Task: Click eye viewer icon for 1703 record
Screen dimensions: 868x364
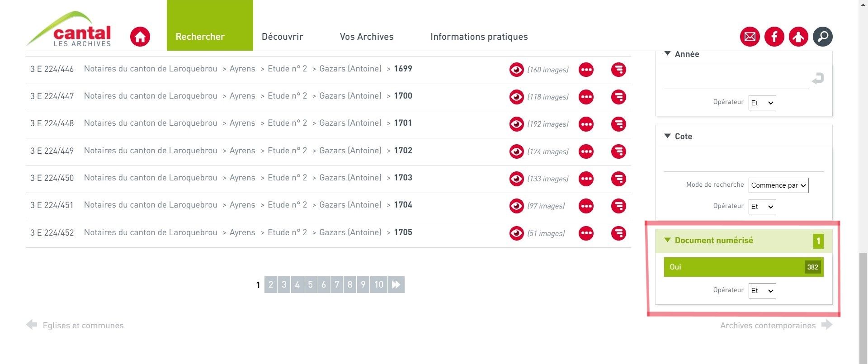Action: click(516, 179)
